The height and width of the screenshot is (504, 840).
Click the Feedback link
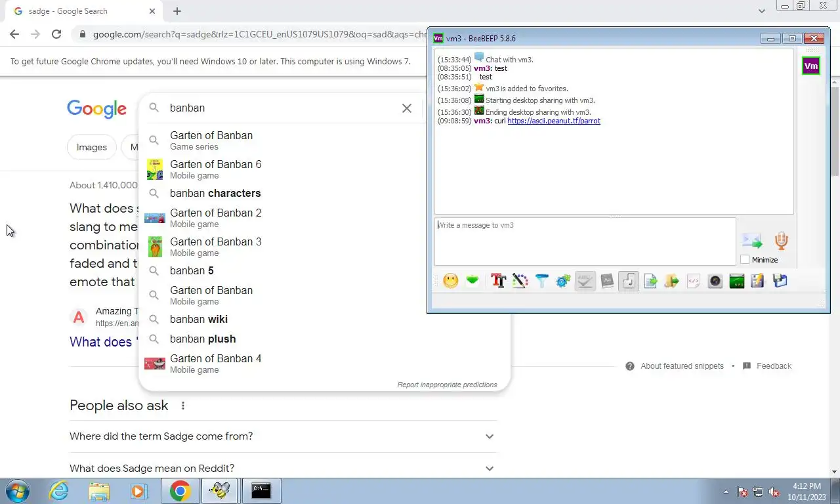tap(774, 366)
